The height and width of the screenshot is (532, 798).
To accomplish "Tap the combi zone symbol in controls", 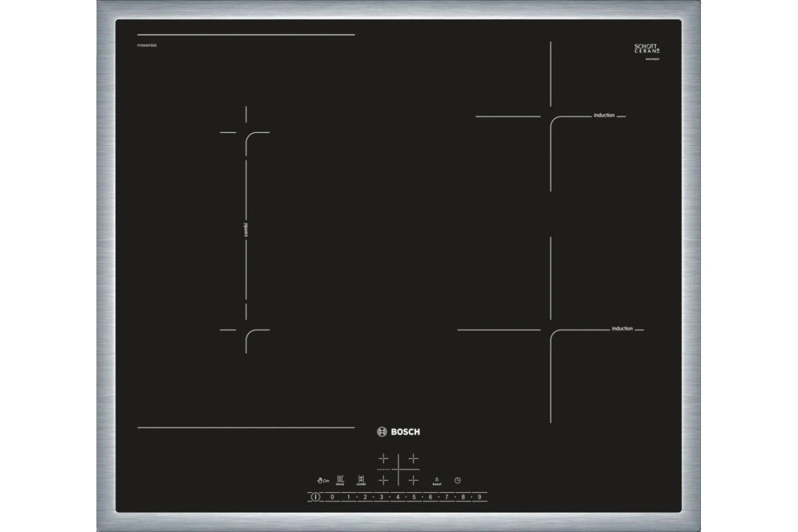I will click(x=361, y=480).
